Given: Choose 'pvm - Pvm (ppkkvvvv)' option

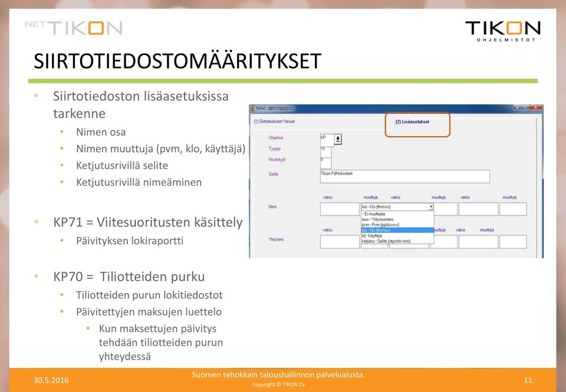Looking at the screenshot, I should tap(397, 225).
